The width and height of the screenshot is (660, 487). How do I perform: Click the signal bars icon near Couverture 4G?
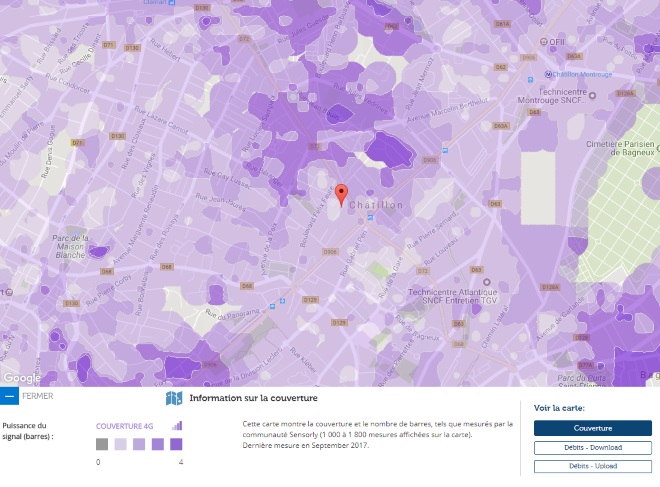pyautogui.click(x=177, y=426)
